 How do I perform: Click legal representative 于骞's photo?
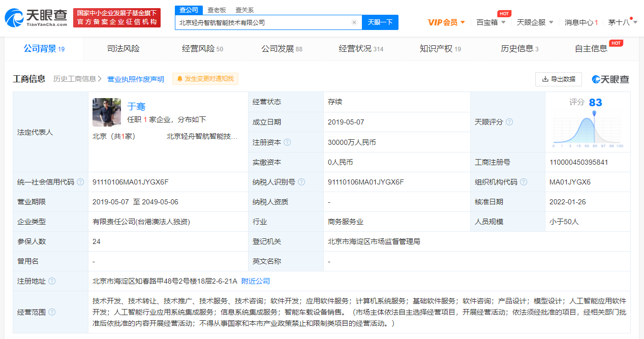[x=107, y=112]
